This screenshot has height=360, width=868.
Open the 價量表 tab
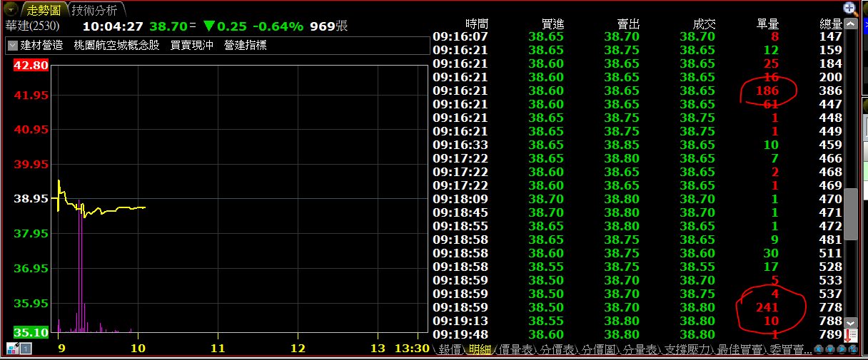pyautogui.click(x=515, y=349)
